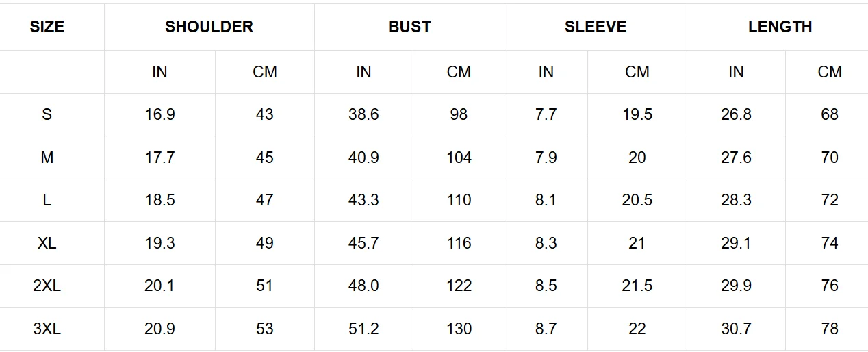Select the 3XL size row label
The width and height of the screenshot is (868, 352).
[47, 329]
